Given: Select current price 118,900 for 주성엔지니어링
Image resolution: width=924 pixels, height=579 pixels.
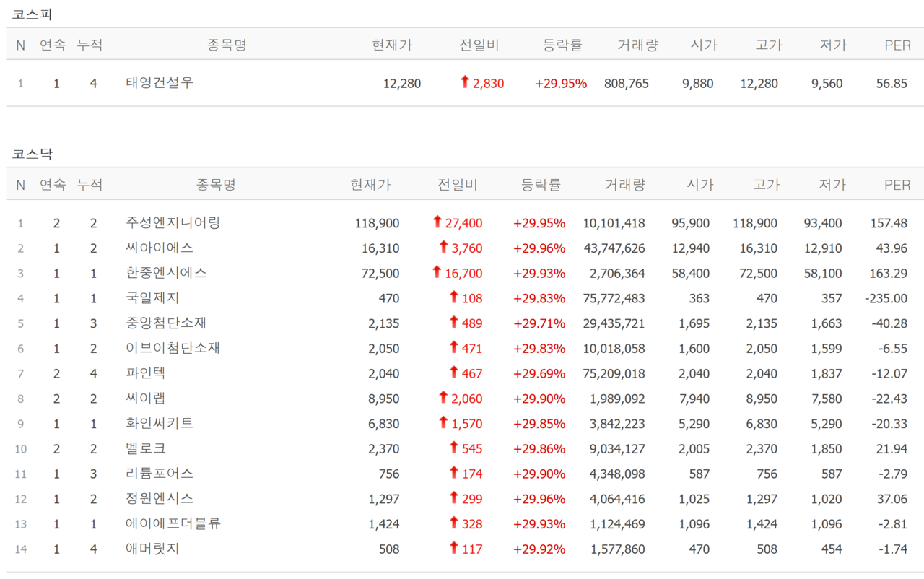Looking at the screenshot, I should coord(377,224).
